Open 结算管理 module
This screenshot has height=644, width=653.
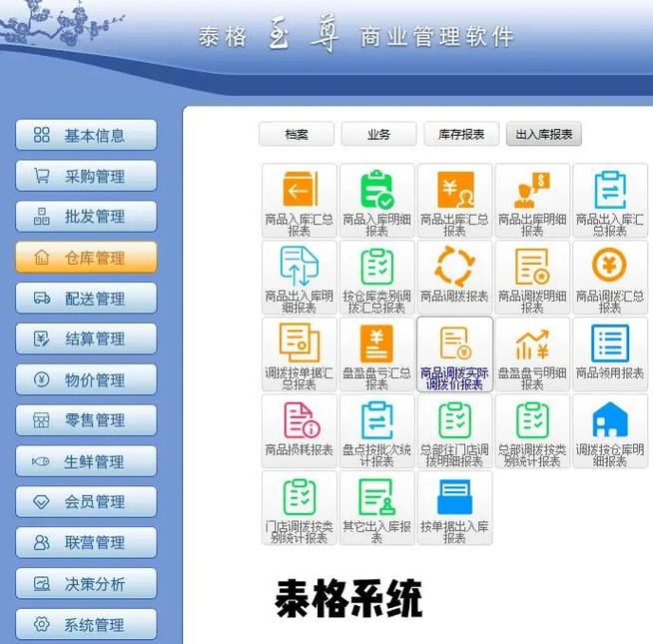coord(86,339)
